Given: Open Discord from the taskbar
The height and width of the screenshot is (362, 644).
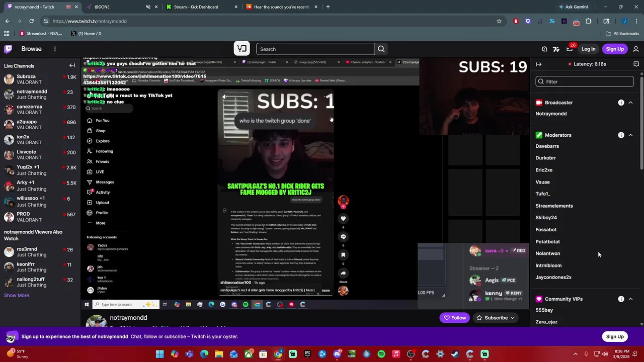Looking at the screenshot, I should click(x=337, y=354).
